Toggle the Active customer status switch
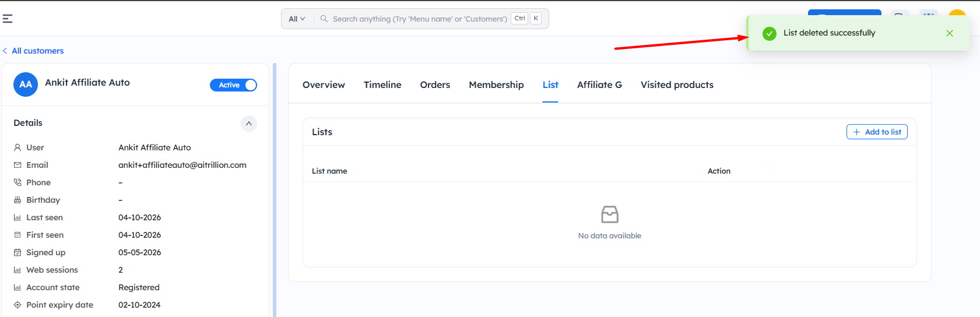This screenshot has height=317, width=980. [x=233, y=85]
